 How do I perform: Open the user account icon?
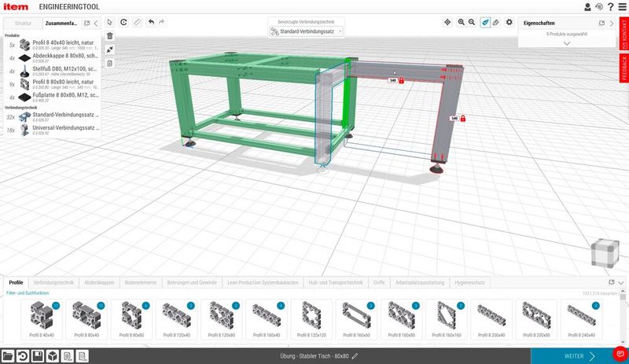click(587, 7)
